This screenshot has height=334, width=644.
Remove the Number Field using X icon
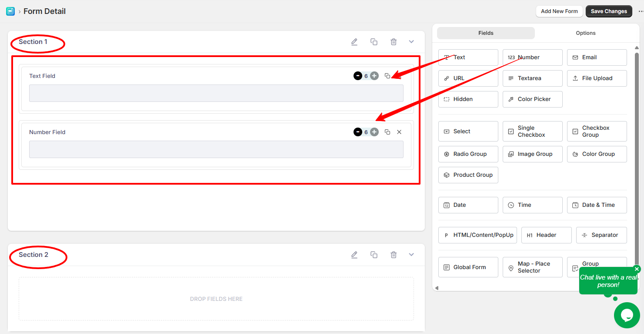(x=399, y=132)
